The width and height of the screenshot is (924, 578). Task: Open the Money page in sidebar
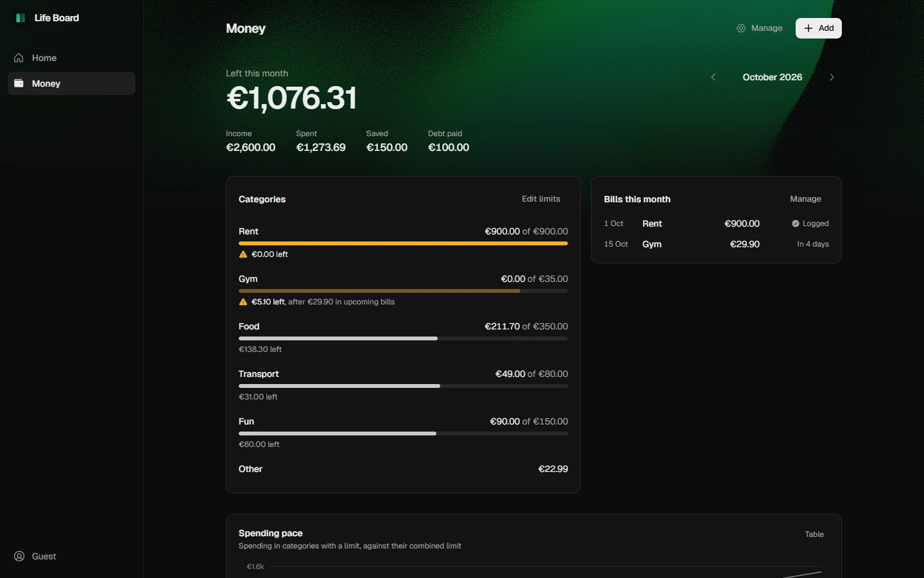[71, 83]
